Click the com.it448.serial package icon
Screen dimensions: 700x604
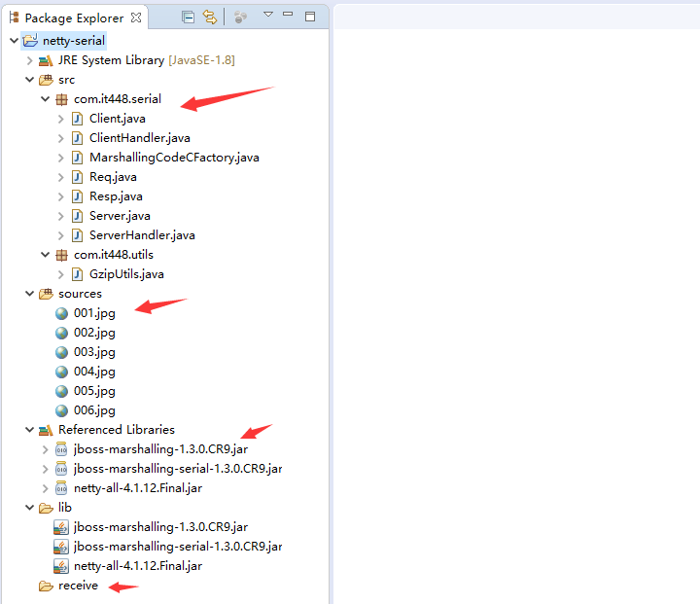[x=61, y=99]
